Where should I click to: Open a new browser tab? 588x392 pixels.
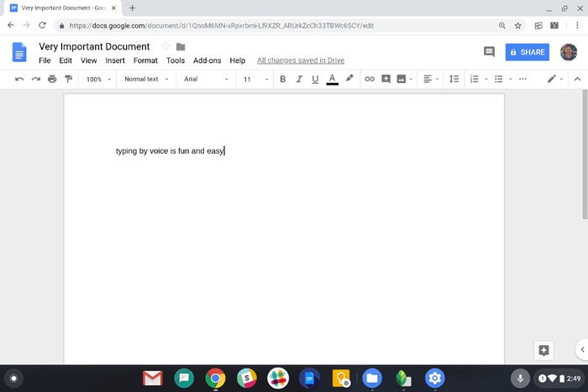click(x=133, y=8)
